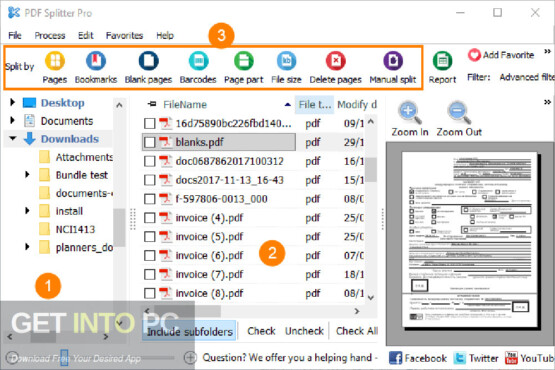Image resolution: width=555 pixels, height=370 pixels.
Task: Check the invoice (7).pdf box
Action: pyautogui.click(x=149, y=274)
